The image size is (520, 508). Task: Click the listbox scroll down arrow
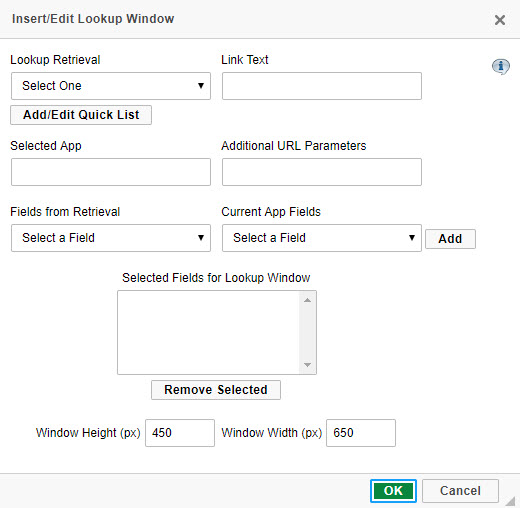tap(307, 365)
